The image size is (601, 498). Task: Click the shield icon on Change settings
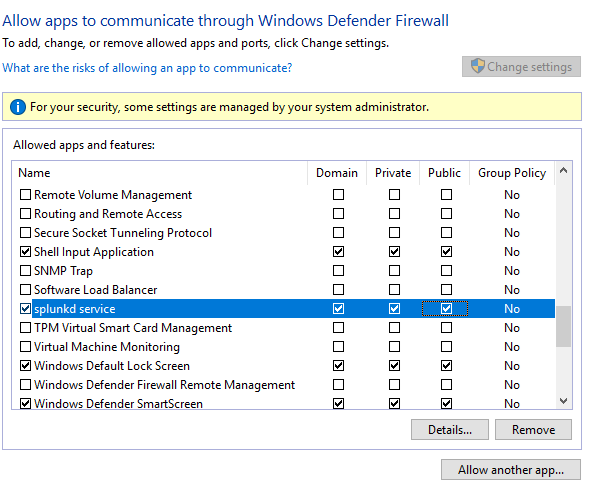[478, 66]
